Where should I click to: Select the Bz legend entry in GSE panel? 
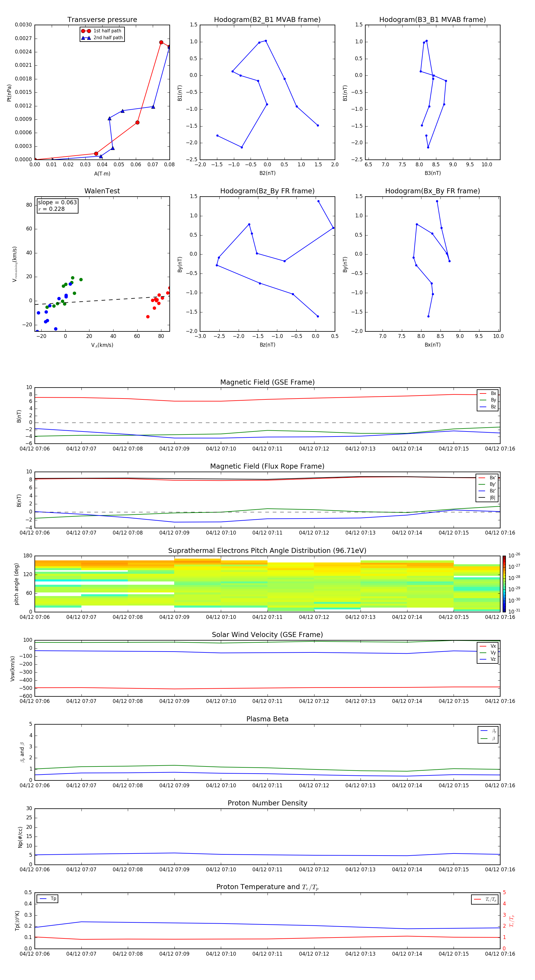click(488, 407)
